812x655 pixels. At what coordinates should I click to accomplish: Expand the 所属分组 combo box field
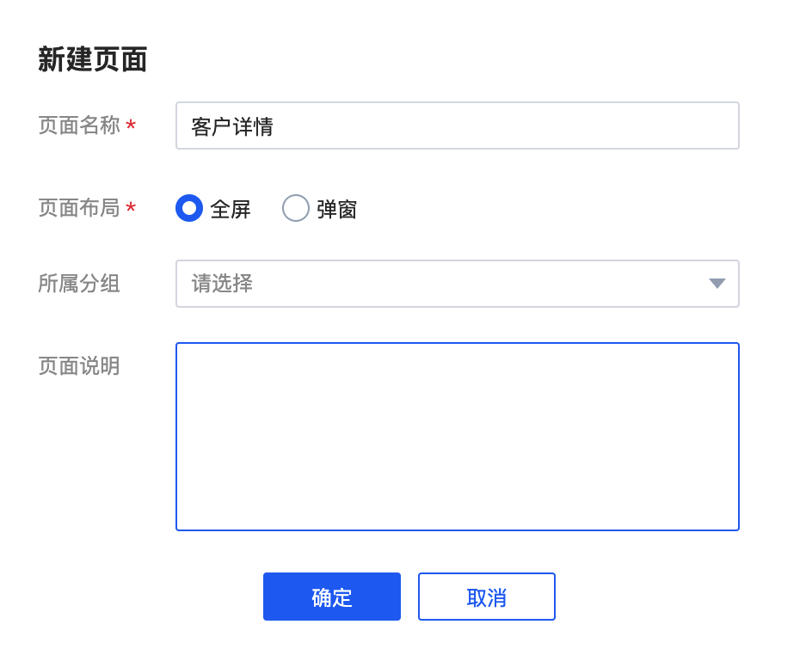click(x=458, y=284)
